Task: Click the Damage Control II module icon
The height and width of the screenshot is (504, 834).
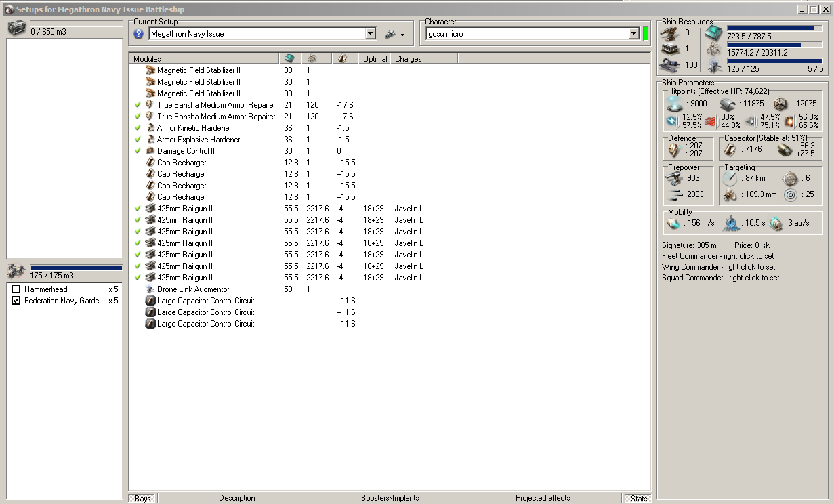Action: (x=150, y=151)
